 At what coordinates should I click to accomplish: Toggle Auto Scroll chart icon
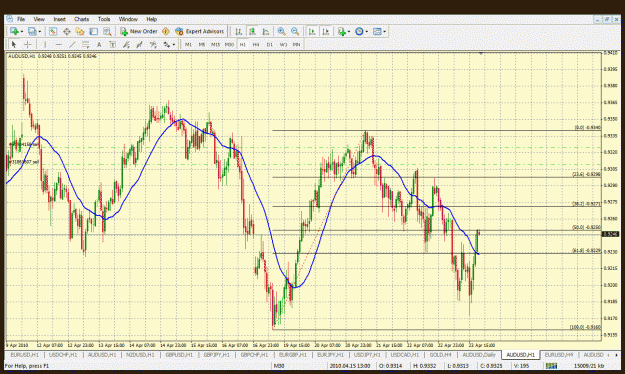point(312,31)
